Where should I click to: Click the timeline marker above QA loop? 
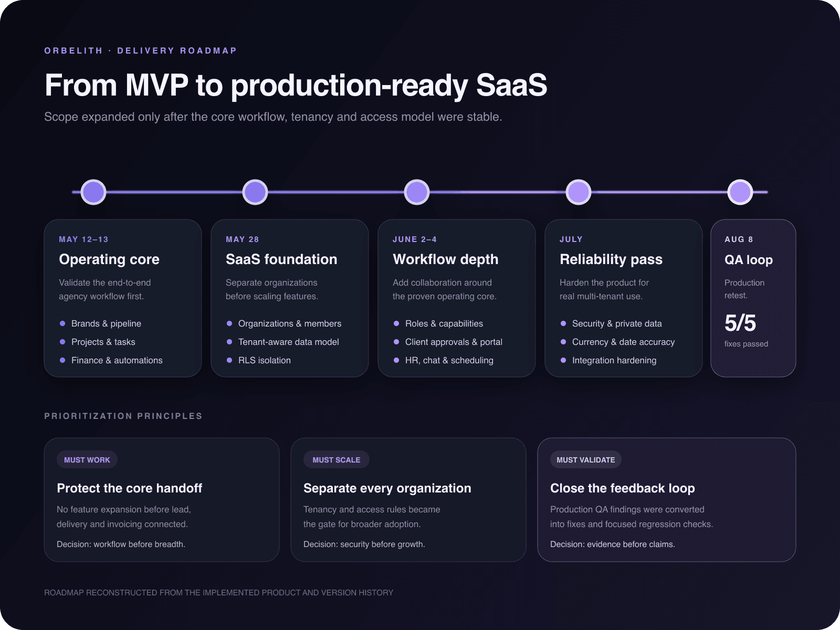[x=740, y=192]
